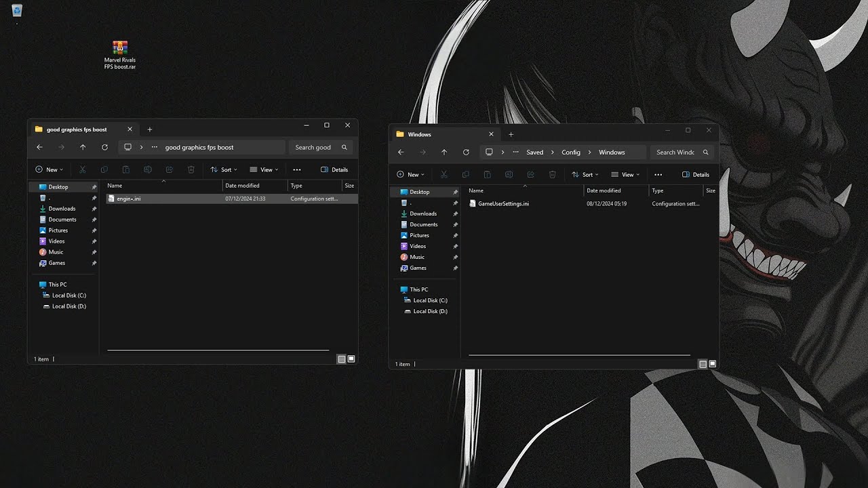The width and height of the screenshot is (868, 488).
Task: Click Saved breadcrumb in address bar
Action: [535, 152]
